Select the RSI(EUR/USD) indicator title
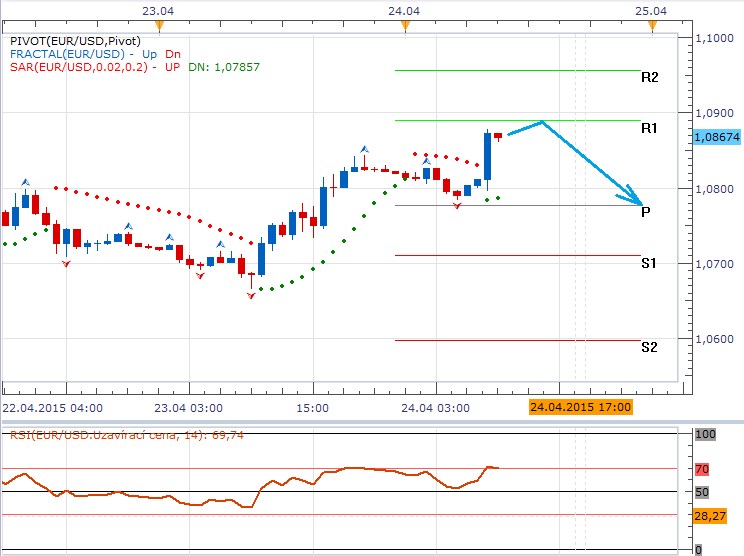The image size is (744, 556). 127,435
